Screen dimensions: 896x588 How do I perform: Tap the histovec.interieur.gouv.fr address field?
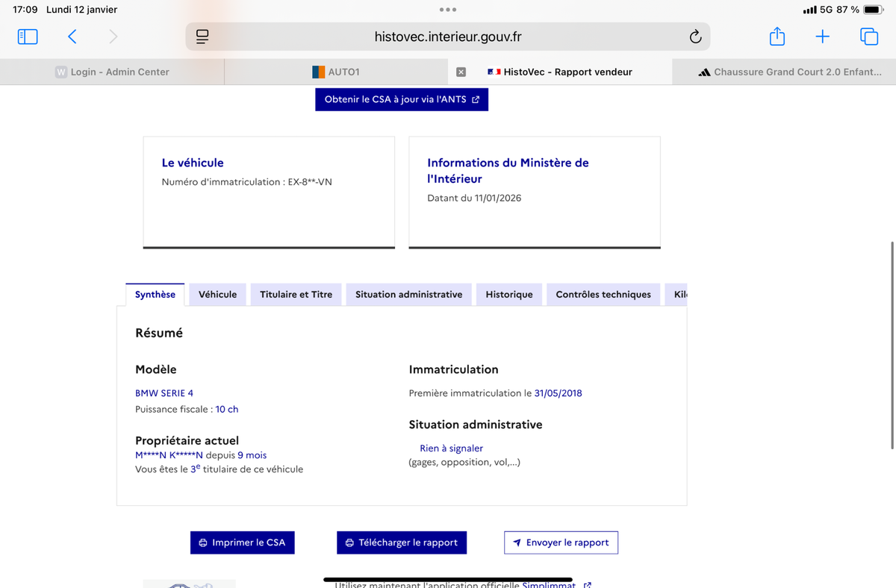[x=448, y=37]
